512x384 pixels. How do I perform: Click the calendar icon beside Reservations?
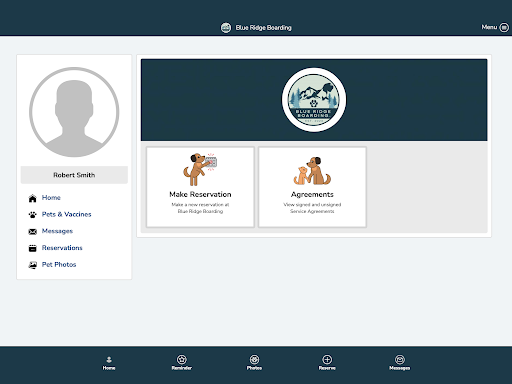click(x=32, y=248)
